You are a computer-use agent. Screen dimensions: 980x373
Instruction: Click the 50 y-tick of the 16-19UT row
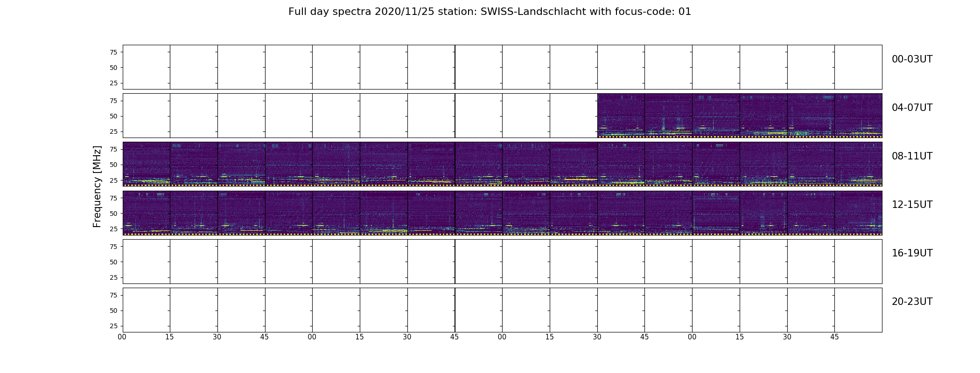(113, 262)
